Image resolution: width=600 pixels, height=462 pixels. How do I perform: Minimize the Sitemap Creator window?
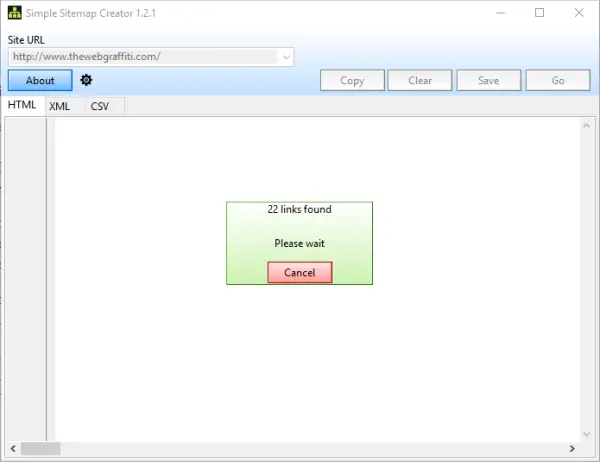pyautogui.click(x=501, y=13)
